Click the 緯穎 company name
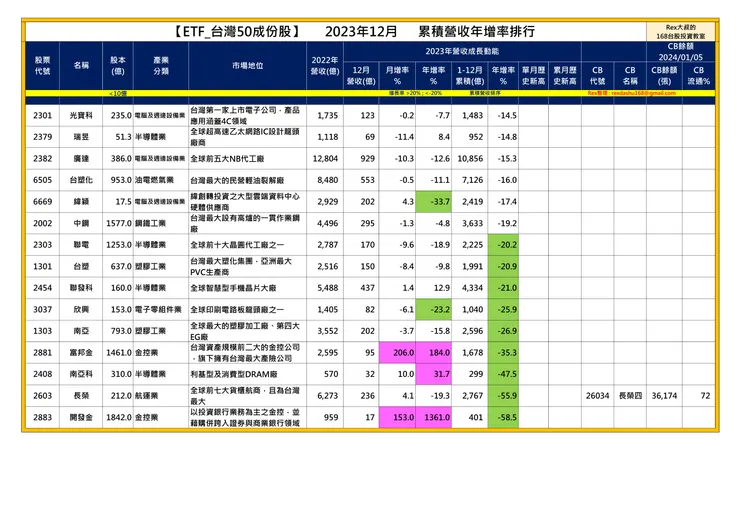Screen dimensions: 740x523 coord(81,202)
